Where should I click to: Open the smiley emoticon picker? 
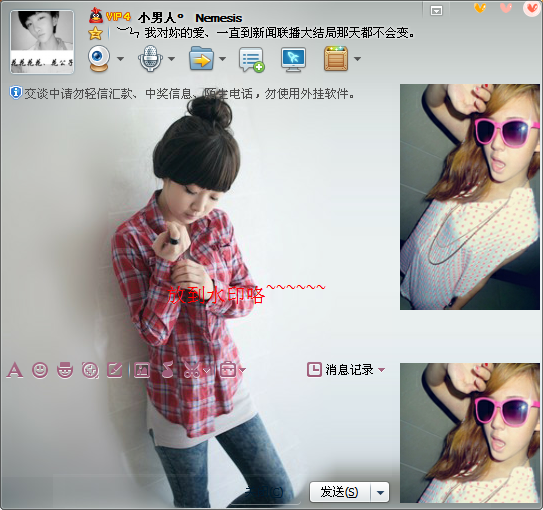tap(40, 370)
